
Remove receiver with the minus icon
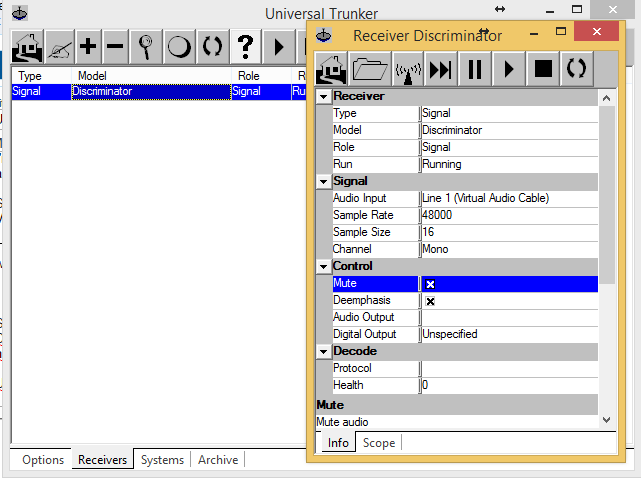coord(115,47)
